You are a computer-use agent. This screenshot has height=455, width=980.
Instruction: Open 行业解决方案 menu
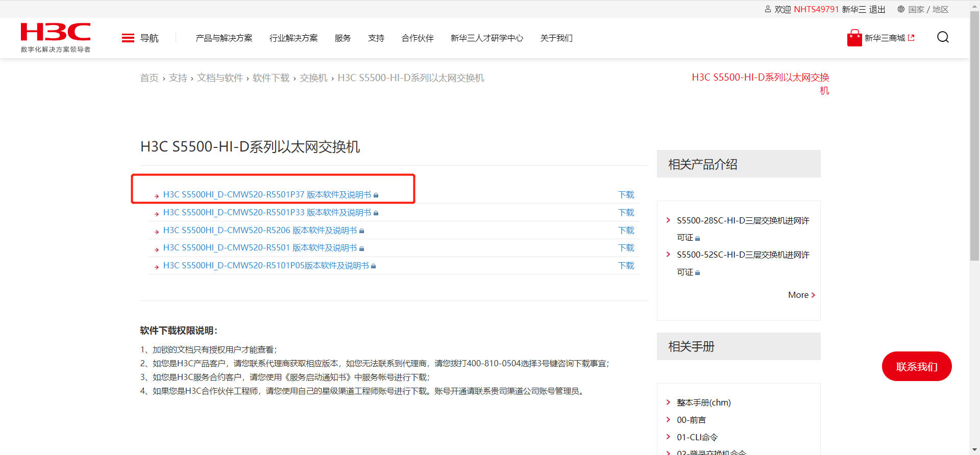pos(293,38)
